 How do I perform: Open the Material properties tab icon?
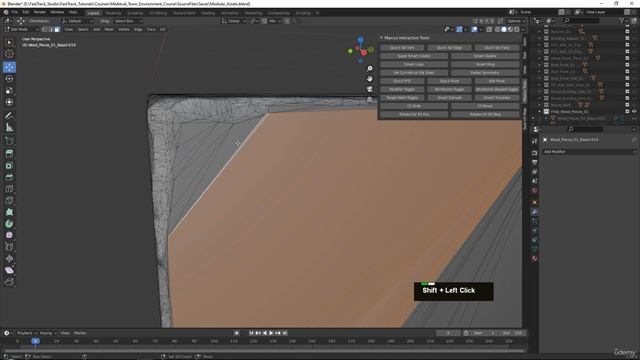tap(534, 258)
